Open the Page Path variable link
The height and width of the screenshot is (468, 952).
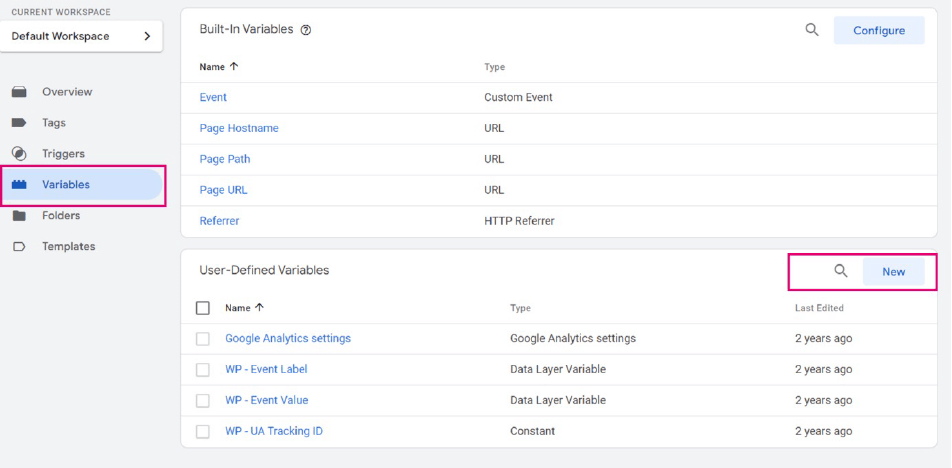[225, 159]
